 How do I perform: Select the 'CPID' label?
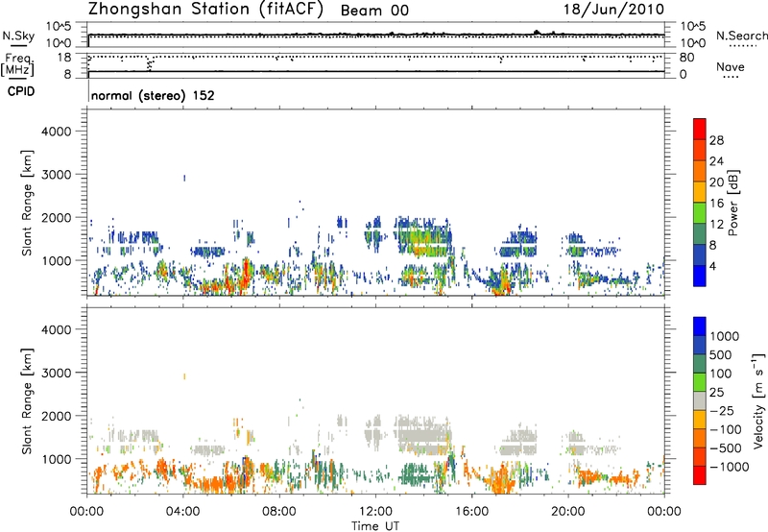(x=21, y=91)
